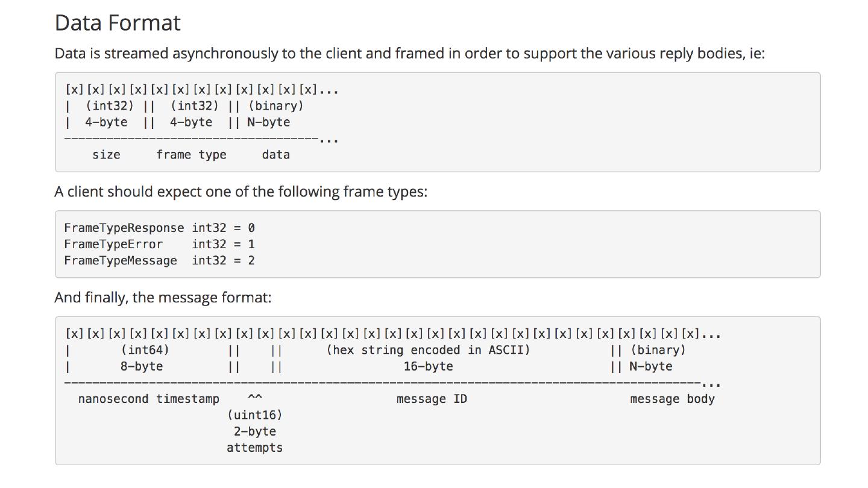
Task: Click the FrameTypeResponse line
Action: pyautogui.click(x=159, y=228)
